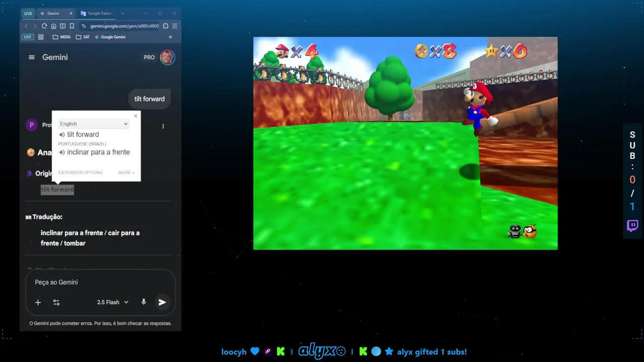Click the 'inclinar para a frente / cair' translation text
The image size is (644, 362).
(x=90, y=238)
